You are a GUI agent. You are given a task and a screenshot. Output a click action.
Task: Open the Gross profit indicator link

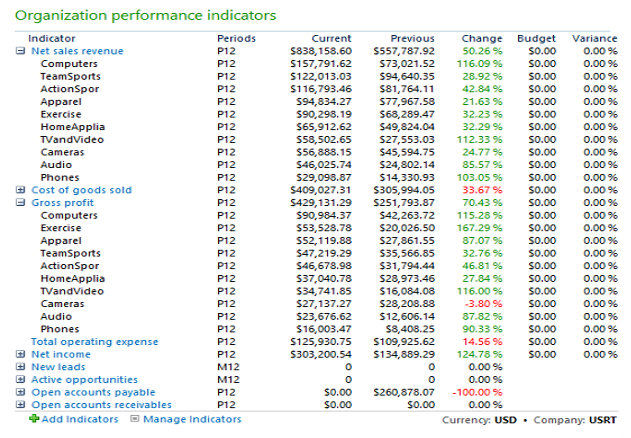63,203
